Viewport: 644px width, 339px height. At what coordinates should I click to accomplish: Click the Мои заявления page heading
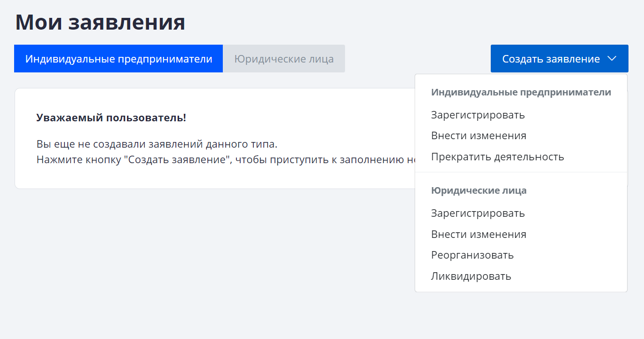click(100, 23)
